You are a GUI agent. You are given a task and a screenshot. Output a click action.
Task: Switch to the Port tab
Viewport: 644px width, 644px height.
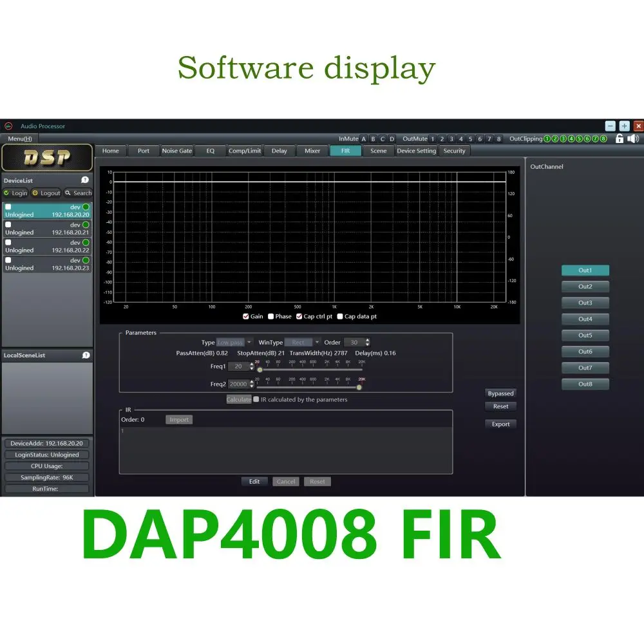click(144, 151)
